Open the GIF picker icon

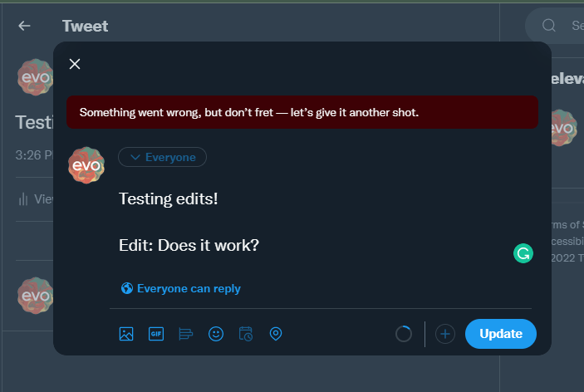[156, 334]
